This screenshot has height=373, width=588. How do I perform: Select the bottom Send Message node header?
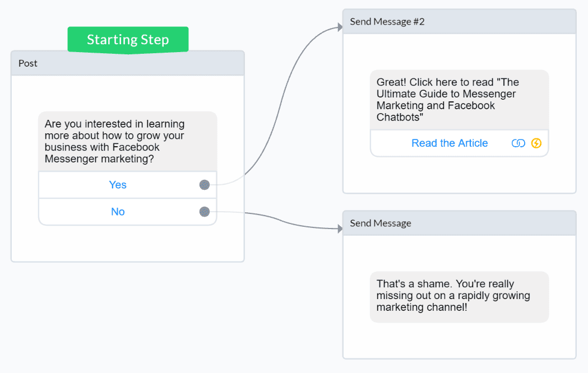(459, 223)
